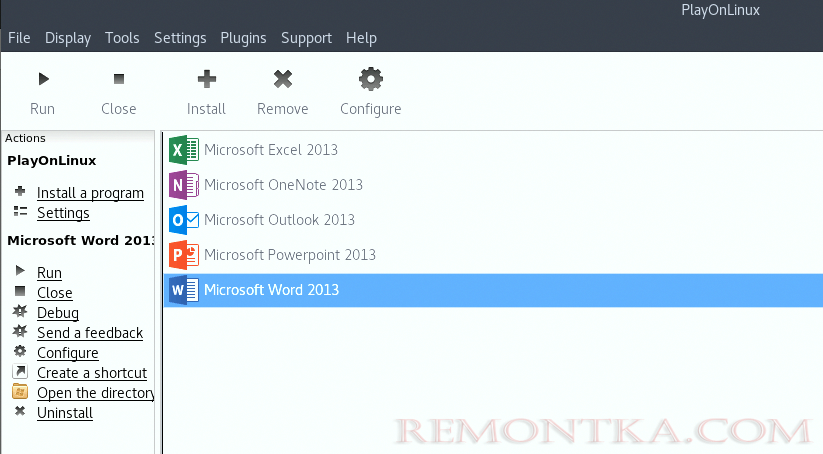Open the Support menu
This screenshot has height=454, width=823.
pos(307,38)
